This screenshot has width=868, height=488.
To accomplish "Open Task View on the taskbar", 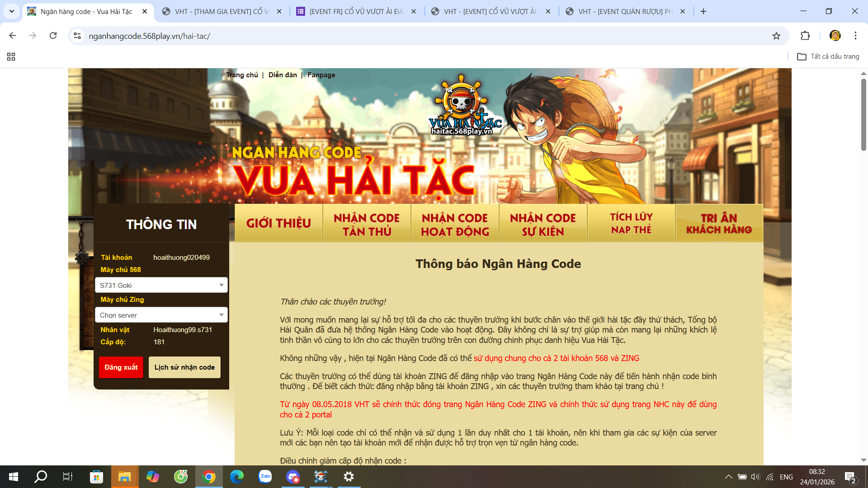I will tap(68, 477).
